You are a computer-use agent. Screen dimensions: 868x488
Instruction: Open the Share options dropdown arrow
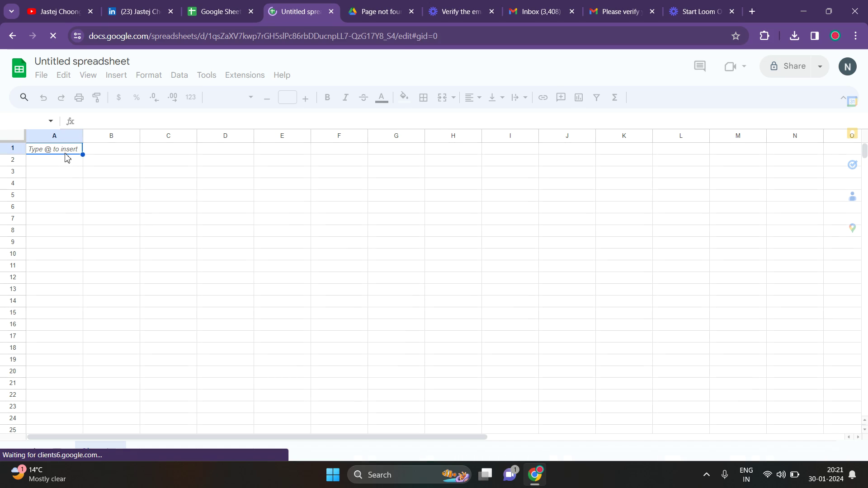coord(820,66)
